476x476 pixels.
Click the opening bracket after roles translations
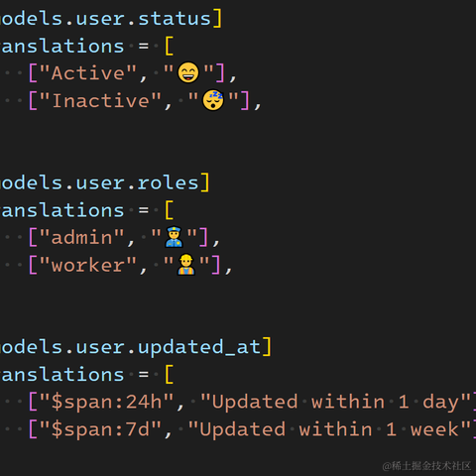[169, 210]
